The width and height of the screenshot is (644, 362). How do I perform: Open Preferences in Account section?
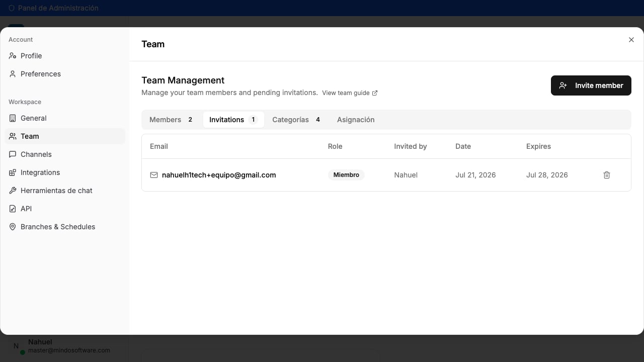pyautogui.click(x=65, y=74)
